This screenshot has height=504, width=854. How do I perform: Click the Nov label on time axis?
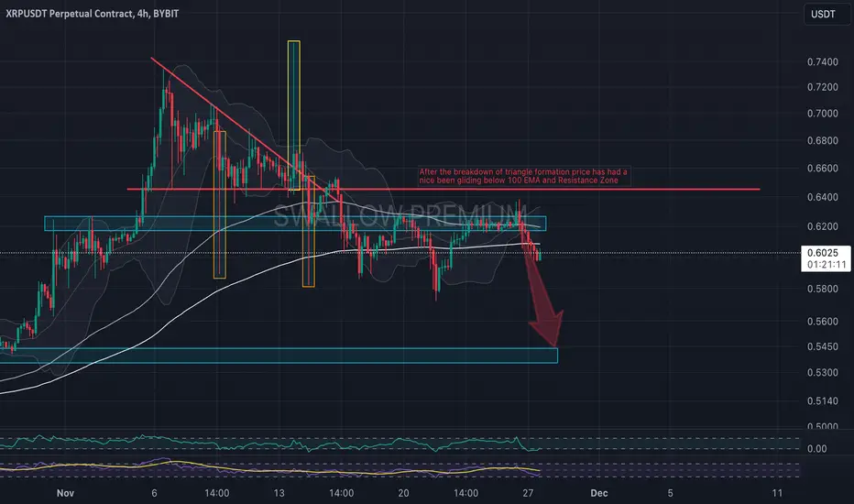pyautogui.click(x=65, y=493)
